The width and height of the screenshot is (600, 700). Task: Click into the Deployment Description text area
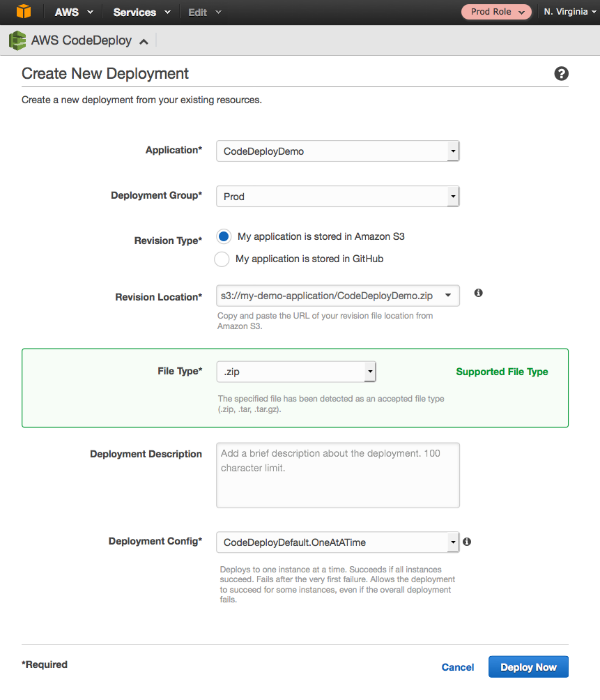tap(338, 475)
